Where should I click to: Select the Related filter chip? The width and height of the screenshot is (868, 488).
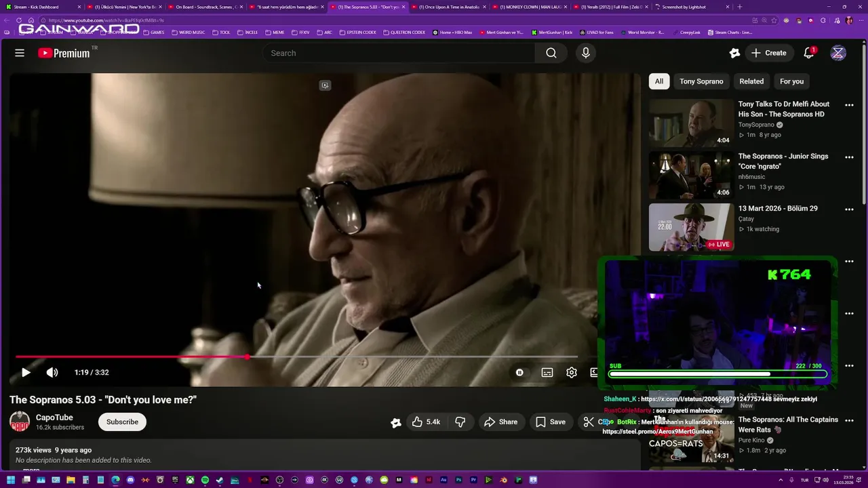751,81
